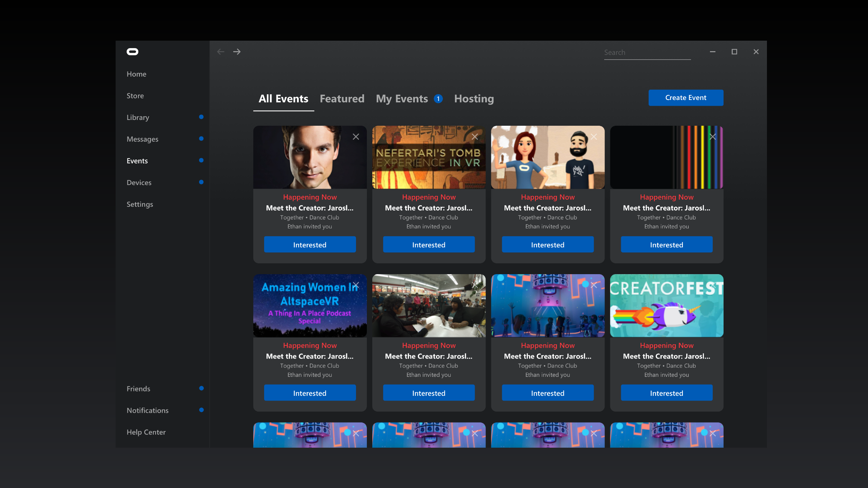Switch to the My Events tab
Screen dimensions: 868x488
point(402,99)
